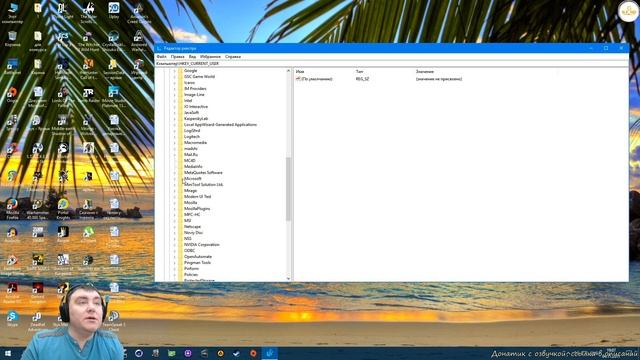Screen dimensions: 640x360
Task: Select the (По умолчанию) value entry
Action: 317,79
